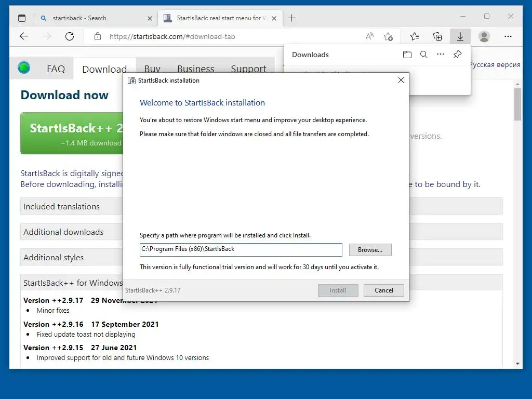Click the green globe logo on the site

24,68
